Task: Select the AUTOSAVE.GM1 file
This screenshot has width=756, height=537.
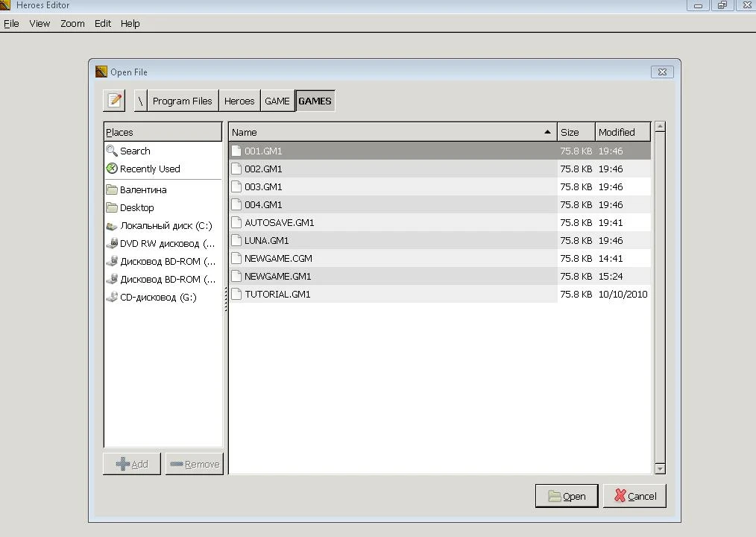Action: coord(279,222)
